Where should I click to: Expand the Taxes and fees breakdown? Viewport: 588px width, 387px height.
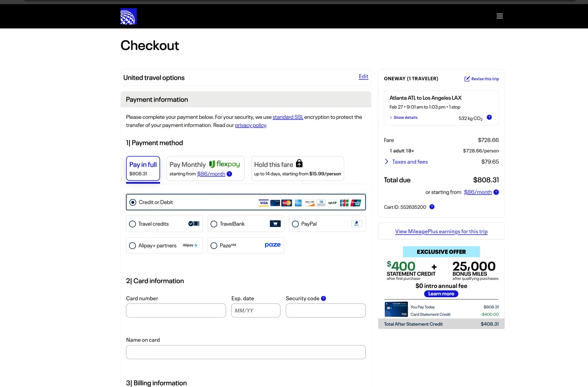pyautogui.click(x=406, y=162)
